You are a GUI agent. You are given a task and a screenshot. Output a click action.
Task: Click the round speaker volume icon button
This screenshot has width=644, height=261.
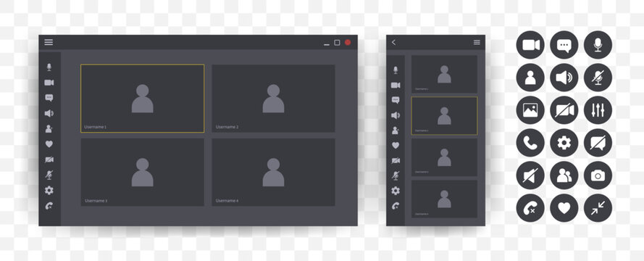pyautogui.click(x=564, y=78)
